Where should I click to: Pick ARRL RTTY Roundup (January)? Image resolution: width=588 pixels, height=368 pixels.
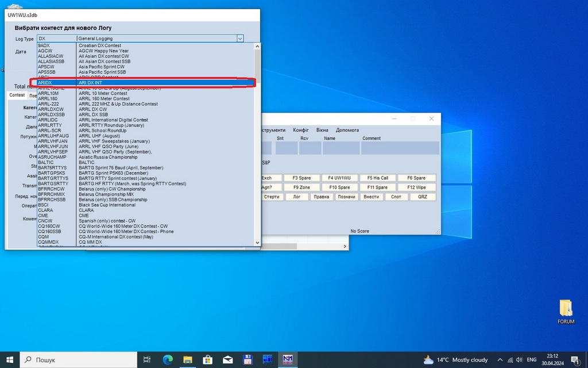pos(146,125)
